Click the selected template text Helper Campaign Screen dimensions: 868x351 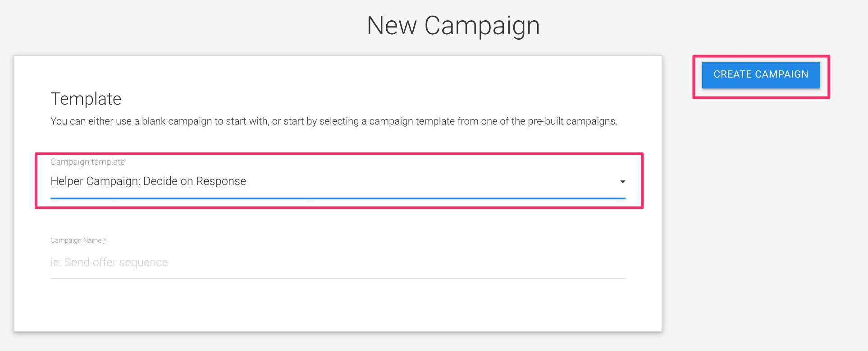pyautogui.click(x=149, y=181)
